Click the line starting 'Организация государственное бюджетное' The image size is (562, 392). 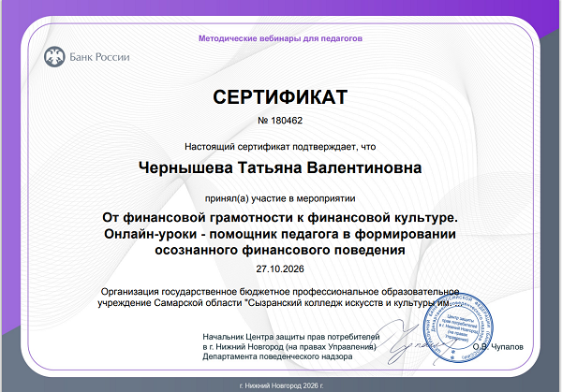[x=280, y=292]
